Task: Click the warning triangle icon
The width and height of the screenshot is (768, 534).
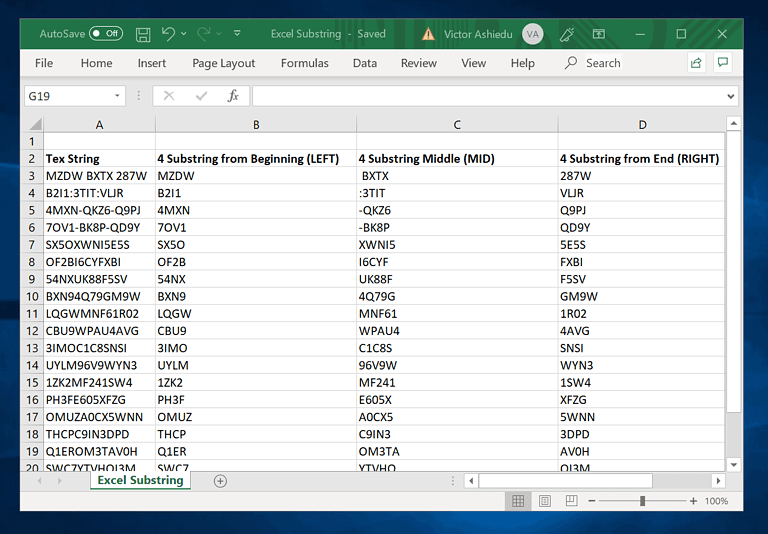Action: click(x=428, y=34)
